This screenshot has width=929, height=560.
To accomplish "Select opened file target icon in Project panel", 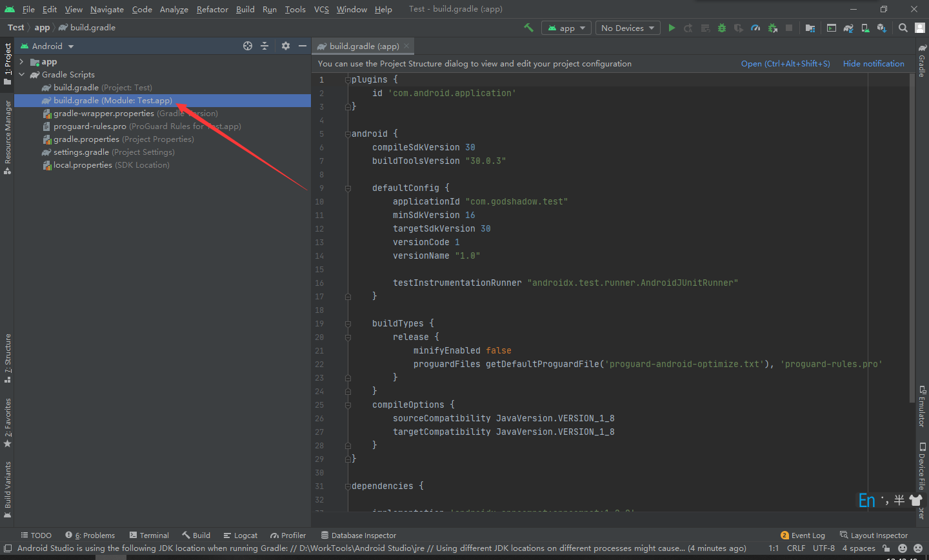I will [248, 46].
